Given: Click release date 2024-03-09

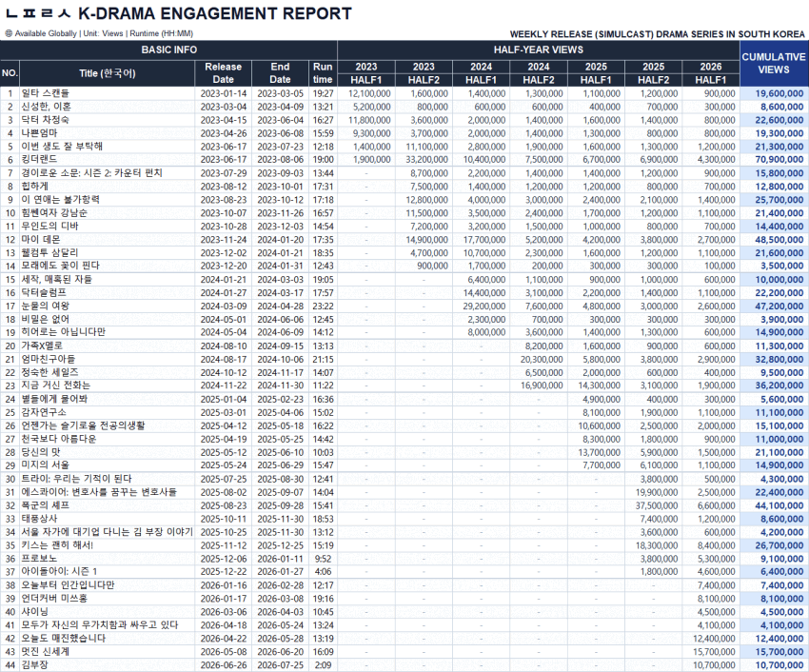Looking at the screenshot, I should tap(224, 306).
